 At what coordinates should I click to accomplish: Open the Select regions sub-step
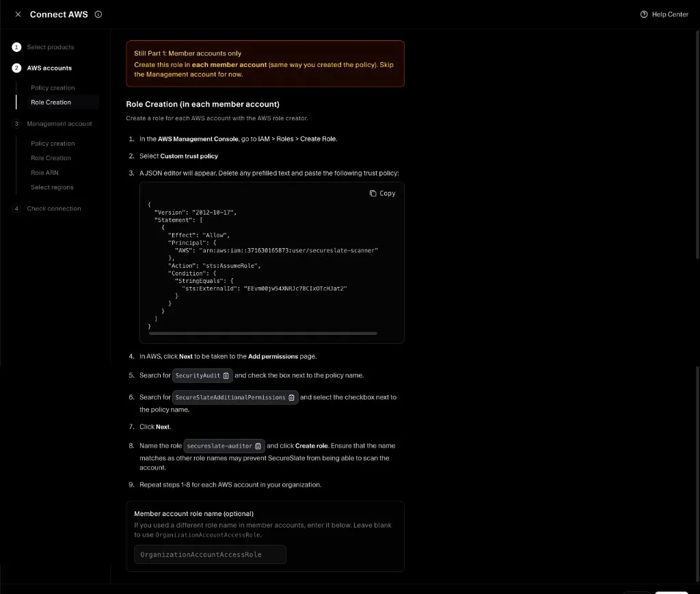click(x=52, y=187)
